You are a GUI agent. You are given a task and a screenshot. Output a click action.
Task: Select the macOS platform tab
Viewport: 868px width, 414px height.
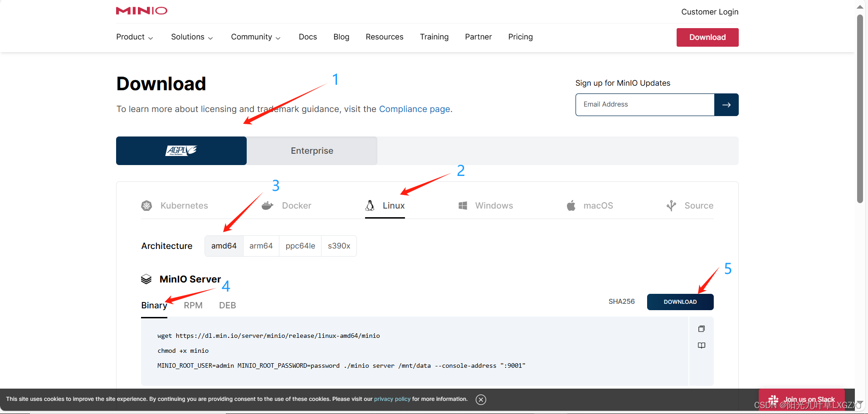[590, 206]
